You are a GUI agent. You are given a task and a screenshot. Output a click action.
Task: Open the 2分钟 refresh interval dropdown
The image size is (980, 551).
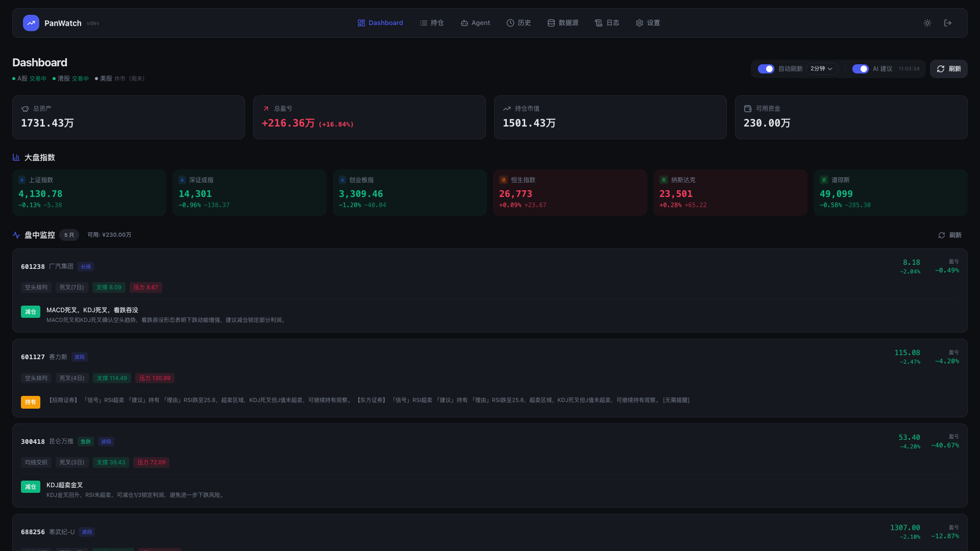pos(822,69)
